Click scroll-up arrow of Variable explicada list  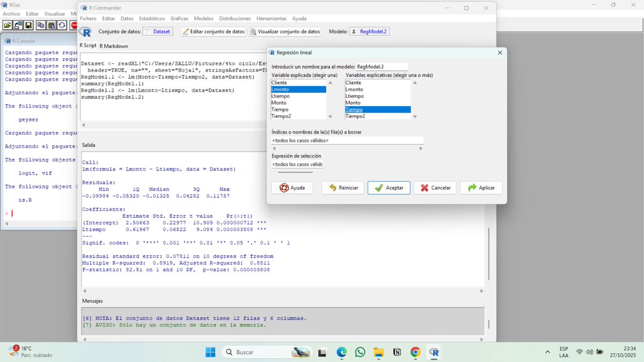pyautogui.click(x=330, y=83)
